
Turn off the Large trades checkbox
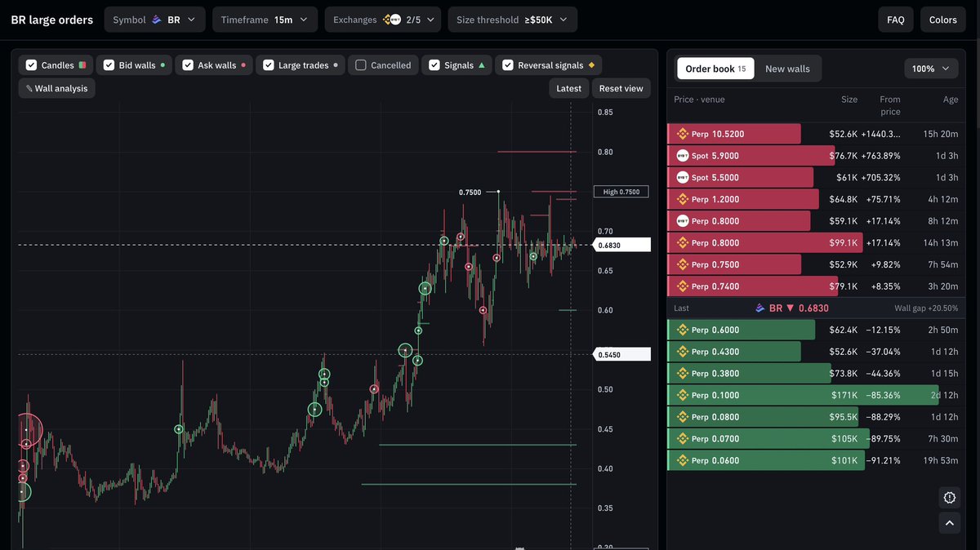coord(269,65)
